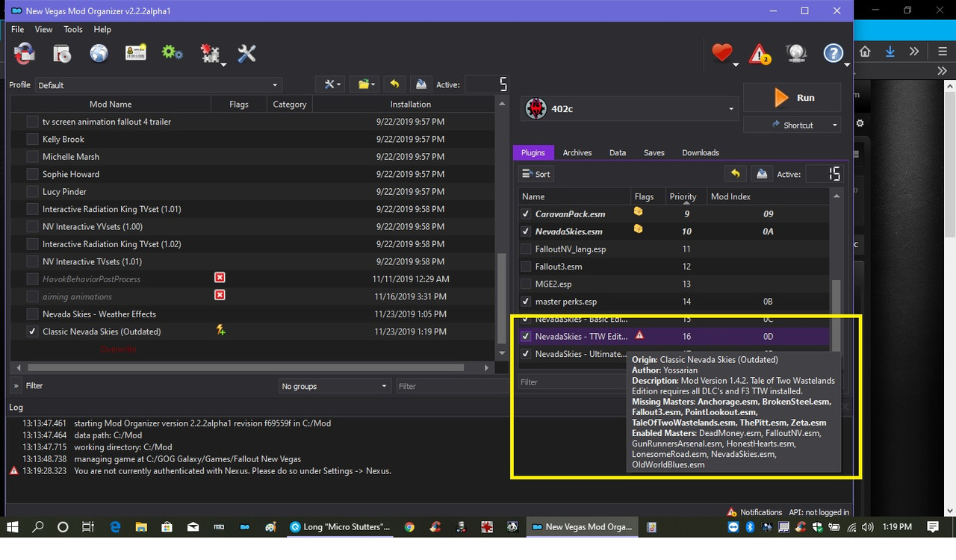Screen dimensions: 956x560
Task: Open the View menu
Action: pyautogui.click(x=43, y=29)
